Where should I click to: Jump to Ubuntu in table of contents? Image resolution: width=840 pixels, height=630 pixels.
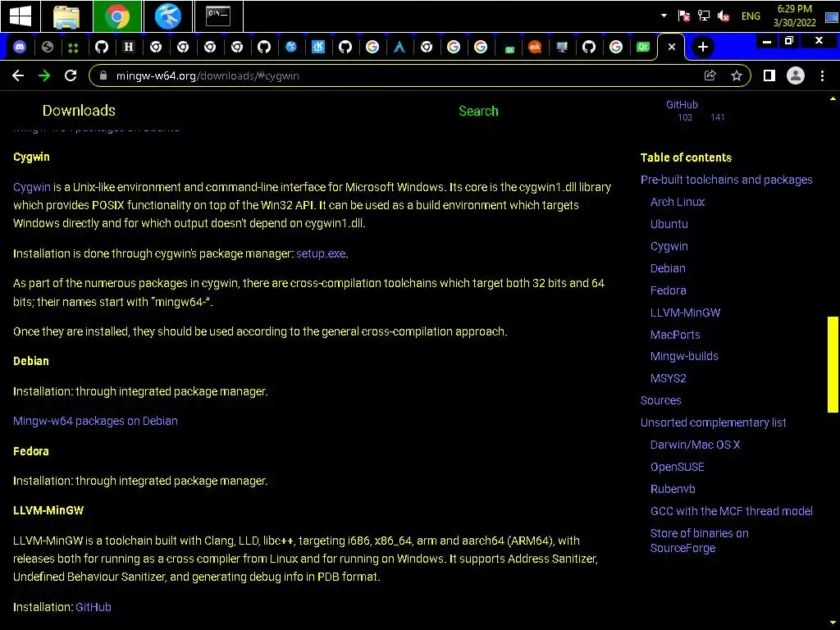tap(669, 224)
